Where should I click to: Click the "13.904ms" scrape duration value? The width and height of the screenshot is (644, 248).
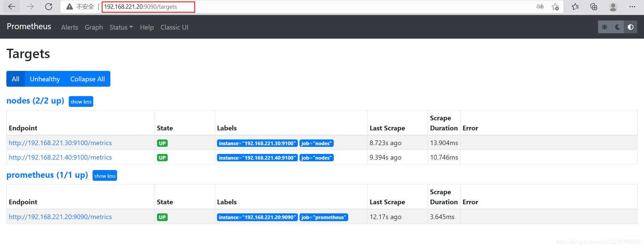[444, 143]
